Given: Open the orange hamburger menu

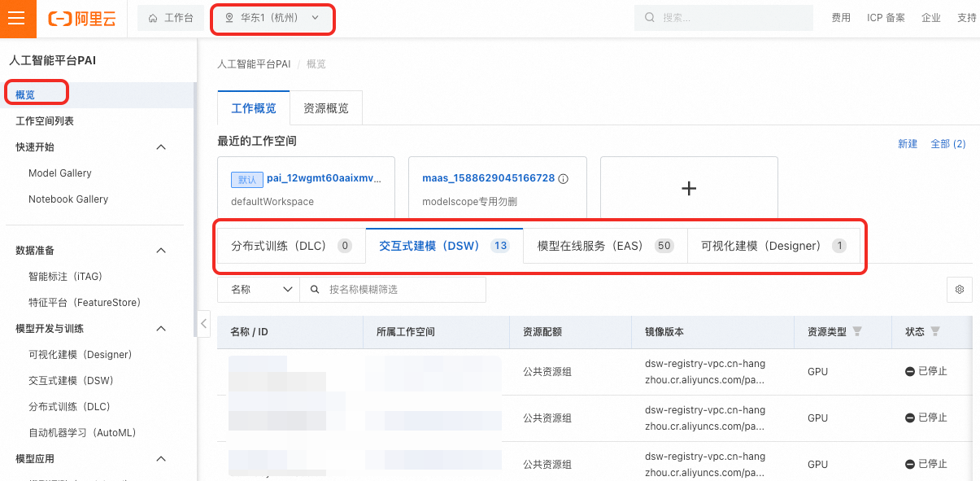Looking at the screenshot, I should 18,19.
